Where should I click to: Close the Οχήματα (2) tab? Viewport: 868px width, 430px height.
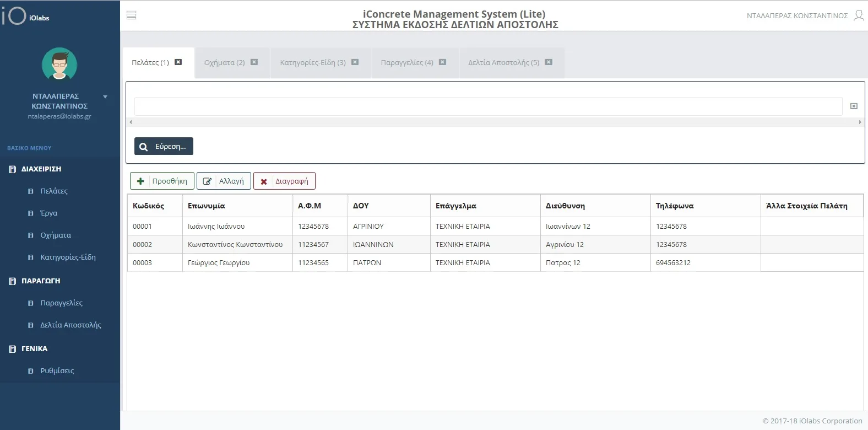point(254,62)
